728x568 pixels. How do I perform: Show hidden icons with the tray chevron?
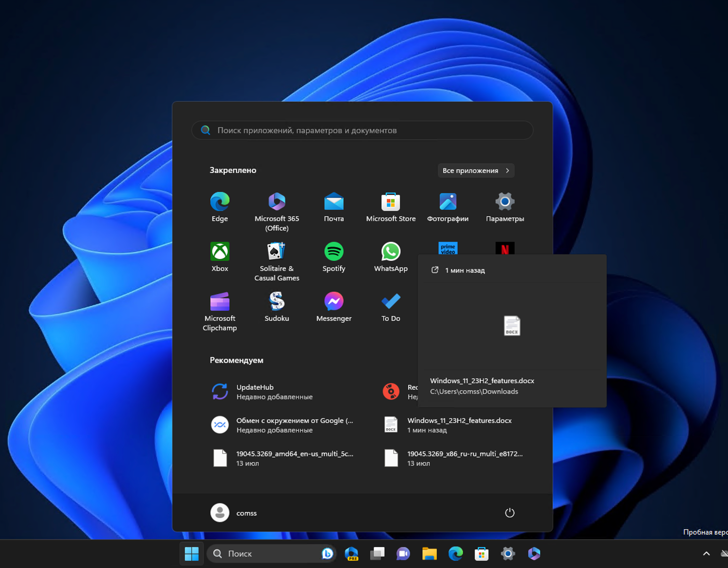coord(706,553)
